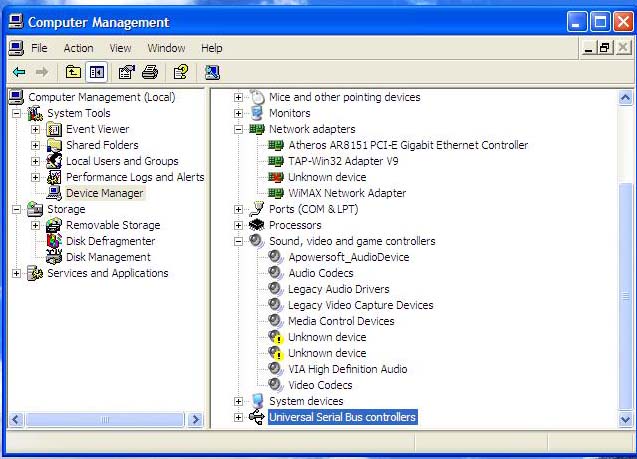
Task: Open the Action menu
Action: click(x=78, y=48)
